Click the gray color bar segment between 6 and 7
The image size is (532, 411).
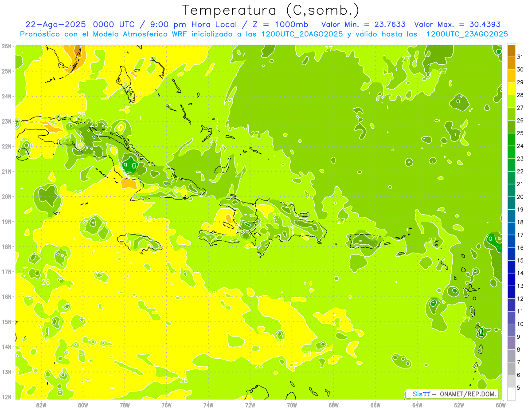[511, 368]
